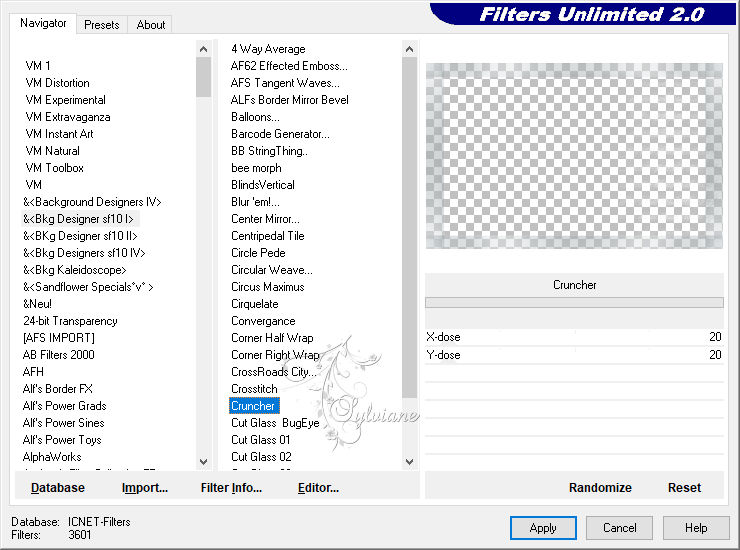
Task: Click the filter list scroll-up arrow
Action: (x=410, y=49)
